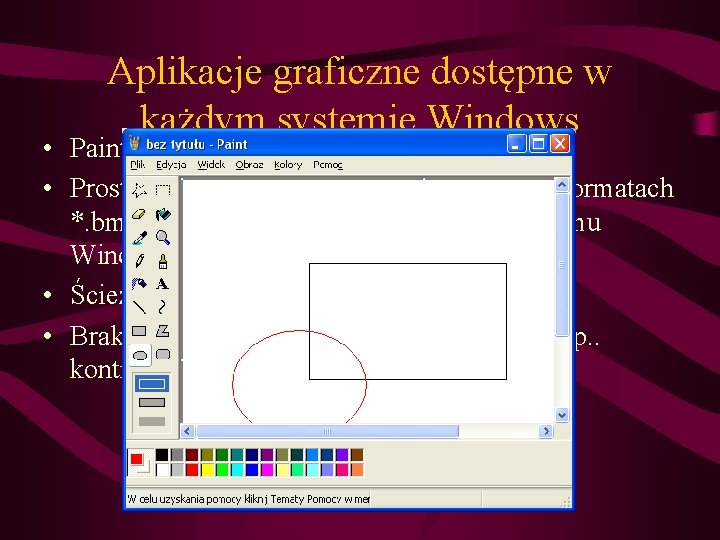
Task: Select the magenta palette color
Action: click(x=267, y=470)
